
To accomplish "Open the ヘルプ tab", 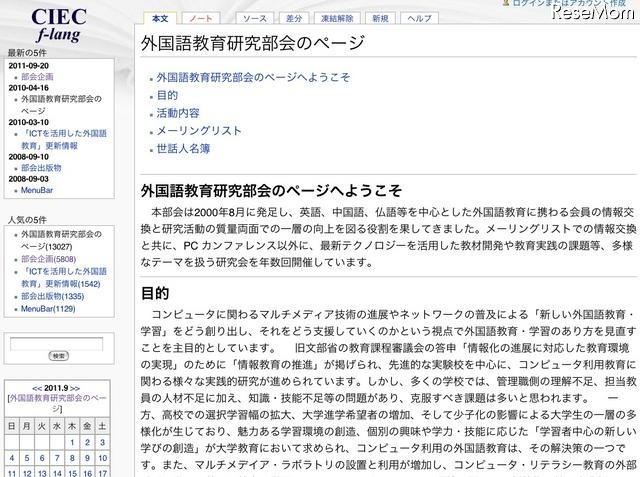I will [x=420, y=18].
